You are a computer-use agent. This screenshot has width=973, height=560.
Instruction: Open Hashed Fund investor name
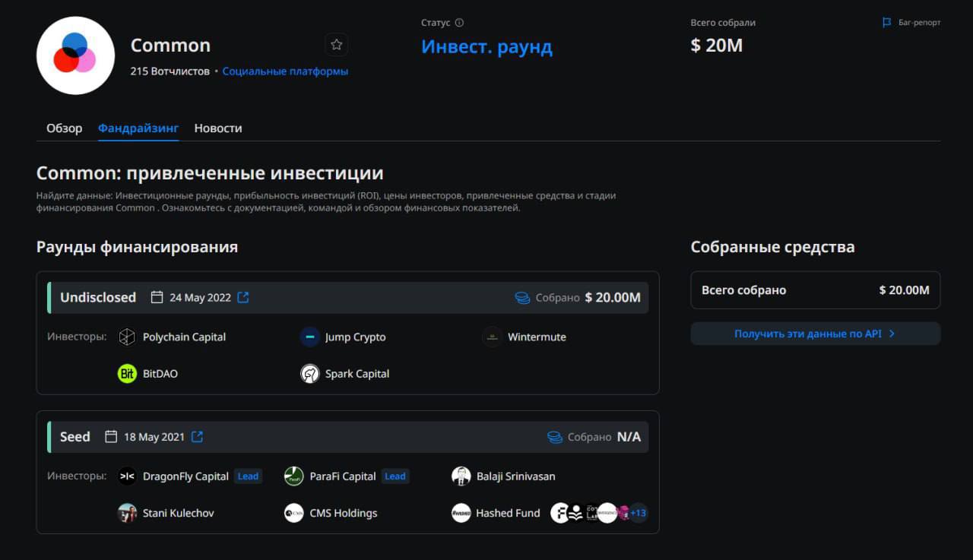click(508, 513)
